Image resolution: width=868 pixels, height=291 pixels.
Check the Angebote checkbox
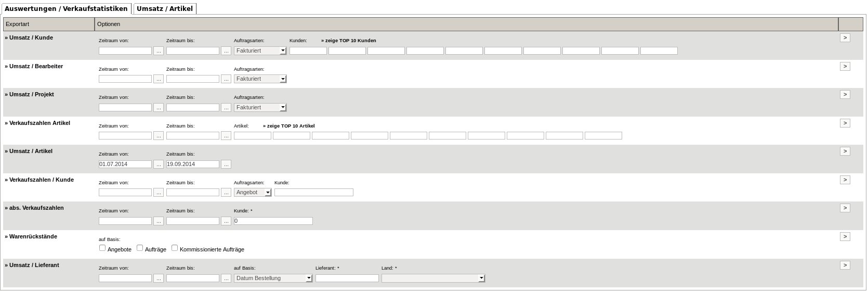pos(102,248)
